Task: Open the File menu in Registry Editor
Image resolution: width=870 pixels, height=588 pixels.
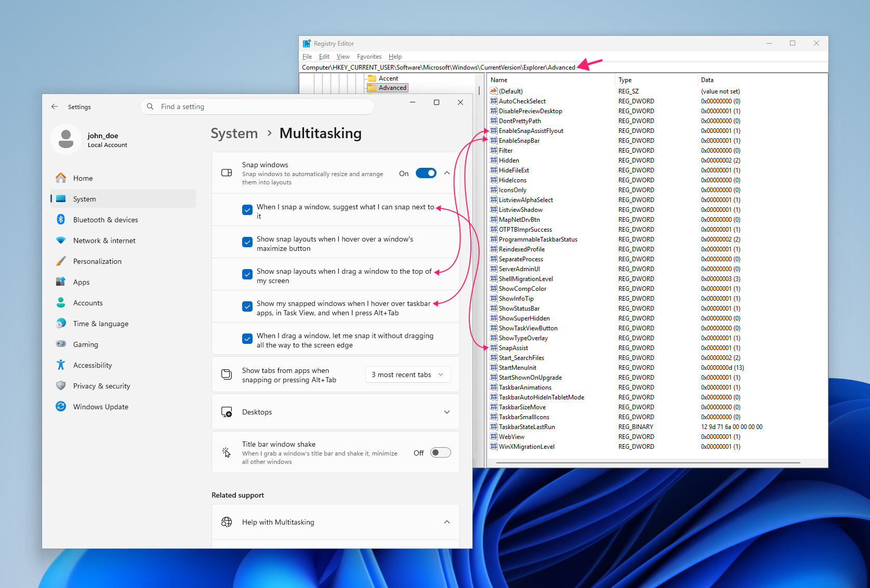Action: point(307,57)
